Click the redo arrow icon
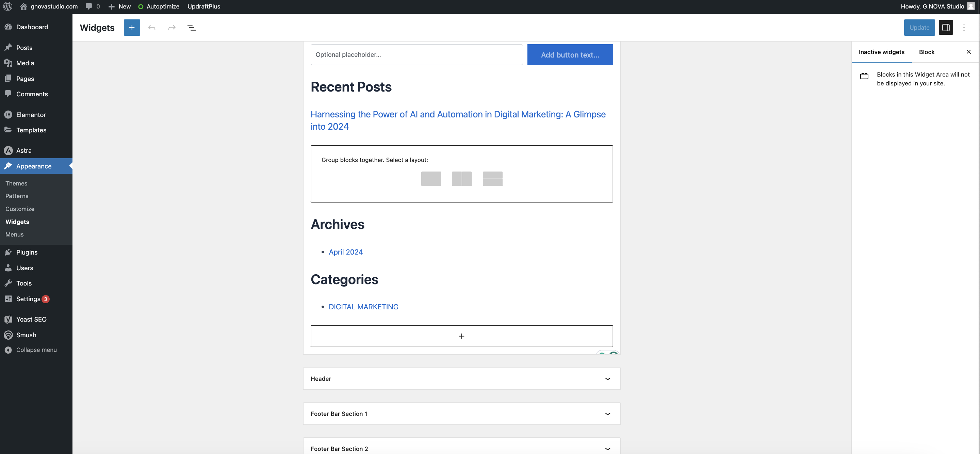980x454 pixels. pos(171,28)
